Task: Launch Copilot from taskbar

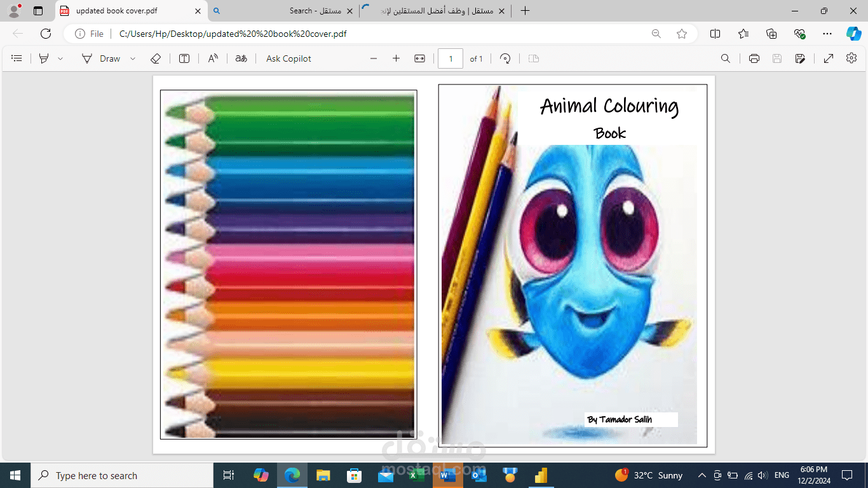Action: tap(261, 475)
